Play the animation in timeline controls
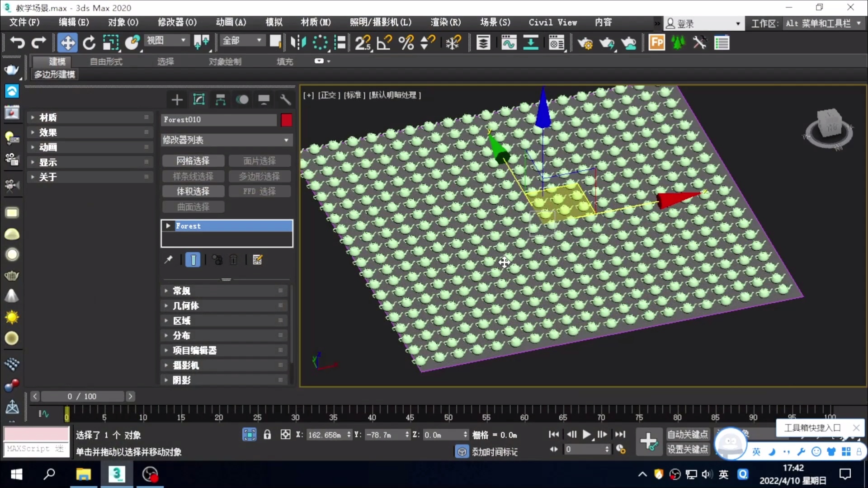Screen dimensions: 868x488 point(586,435)
